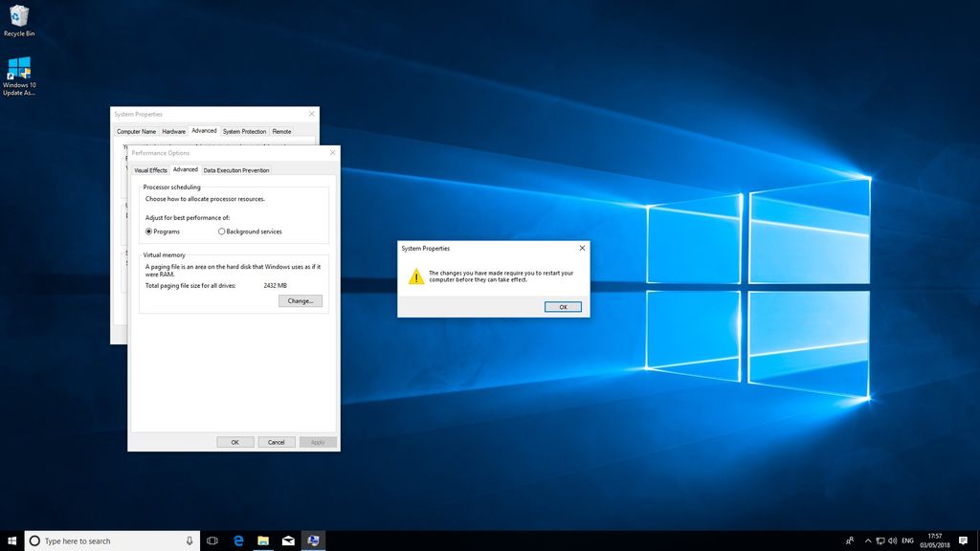
Task: Open Task View on the taskbar
Action: (x=212, y=540)
